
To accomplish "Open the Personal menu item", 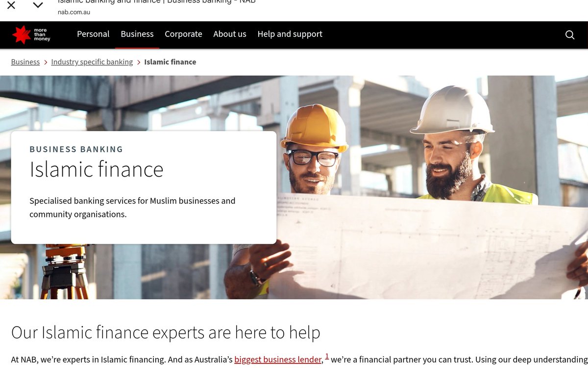I will tap(93, 34).
